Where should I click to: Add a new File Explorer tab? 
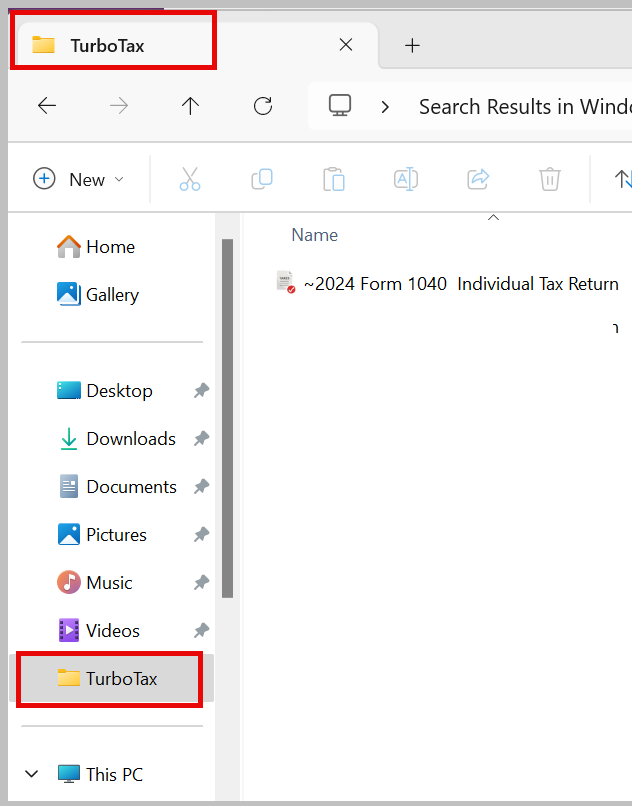(x=412, y=45)
